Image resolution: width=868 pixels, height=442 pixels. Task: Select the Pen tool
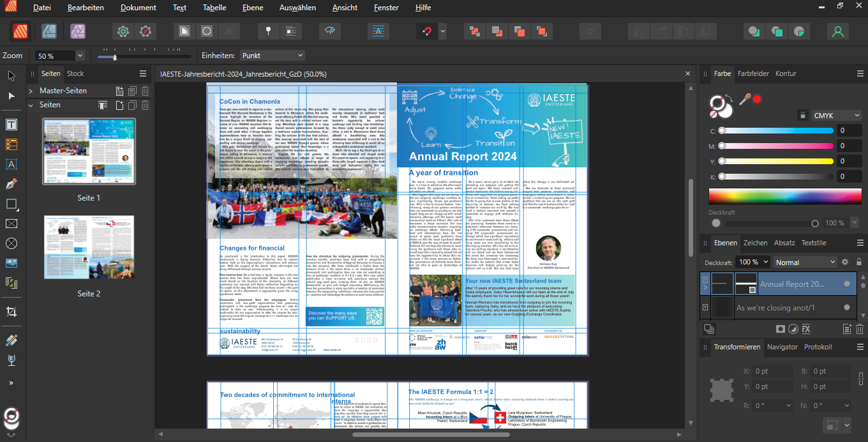tap(11, 184)
